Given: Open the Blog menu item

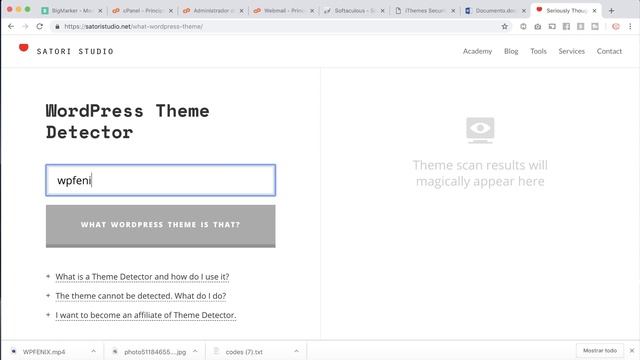Looking at the screenshot, I should [511, 51].
